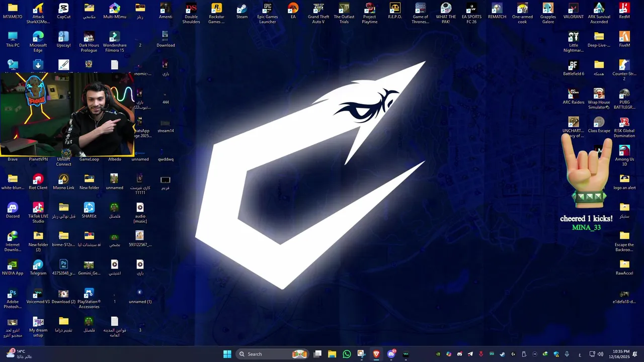
Task: Select the REMATCH game icon
Action: [497, 12]
